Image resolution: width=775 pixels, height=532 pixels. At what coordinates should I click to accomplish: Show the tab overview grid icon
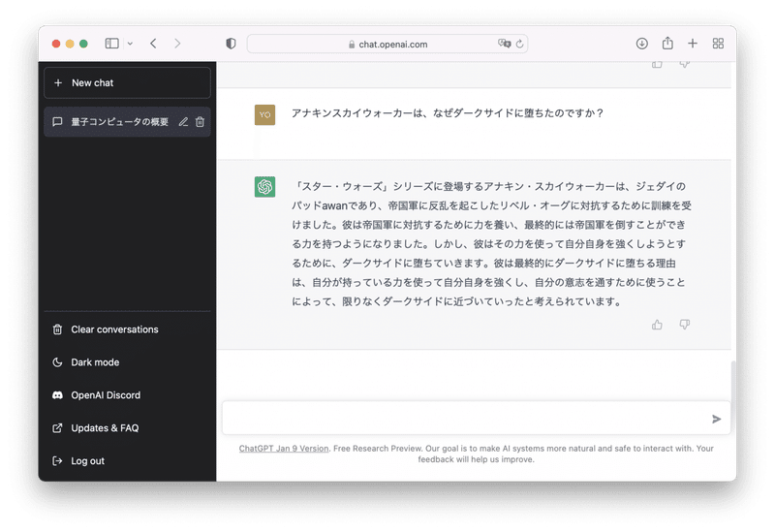[718, 44]
